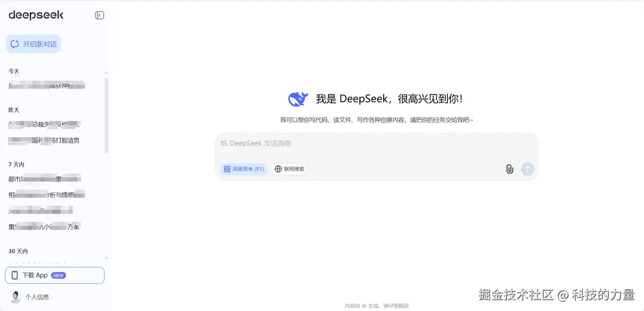Open the chat containing 分析与情感
Screen dimensions: 644x311
47,195
